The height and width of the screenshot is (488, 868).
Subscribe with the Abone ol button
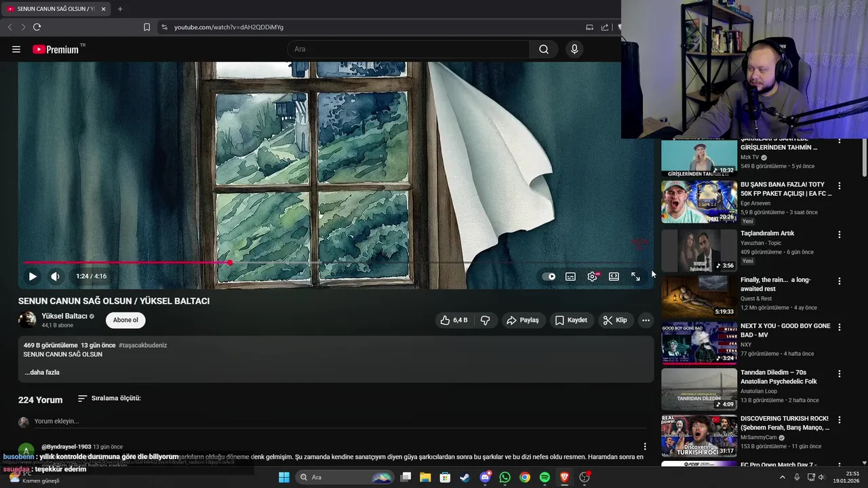pyautogui.click(x=125, y=320)
